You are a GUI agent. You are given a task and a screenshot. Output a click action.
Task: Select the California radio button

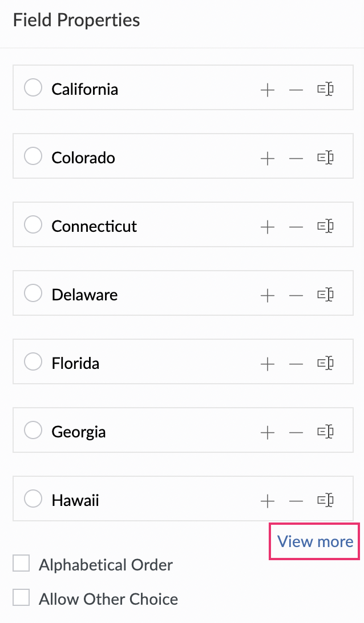tap(33, 88)
